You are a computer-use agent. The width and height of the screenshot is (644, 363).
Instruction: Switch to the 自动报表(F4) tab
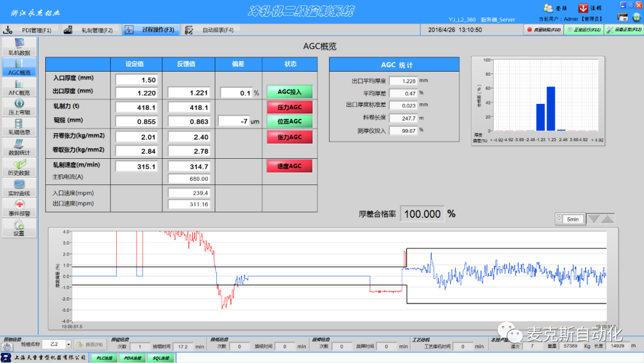coord(210,30)
